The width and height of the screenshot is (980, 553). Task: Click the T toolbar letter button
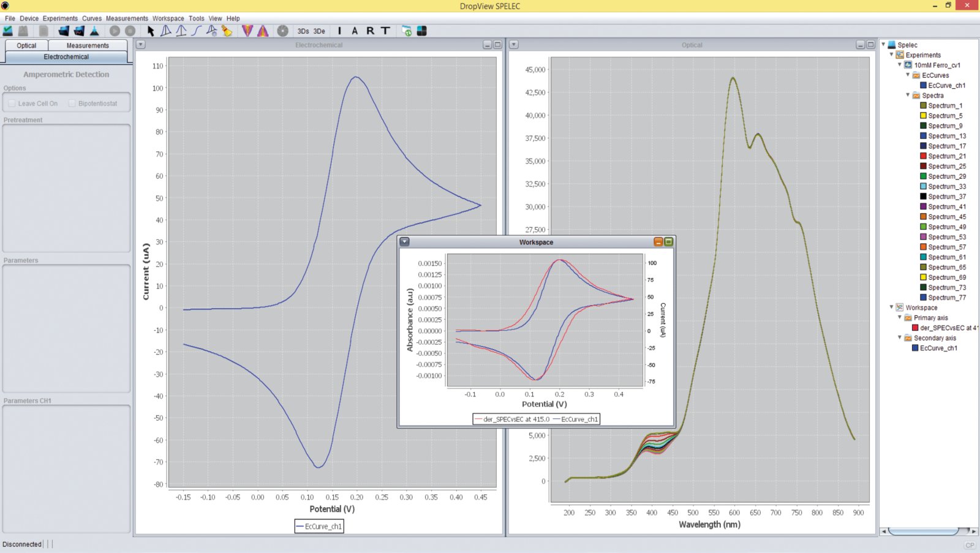point(385,31)
